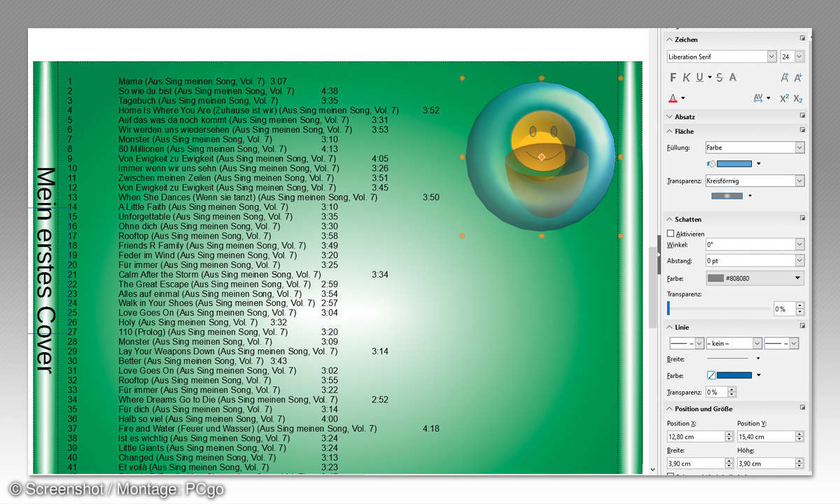
Task: Open more options for Position und Größe
Action: [802, 408]
